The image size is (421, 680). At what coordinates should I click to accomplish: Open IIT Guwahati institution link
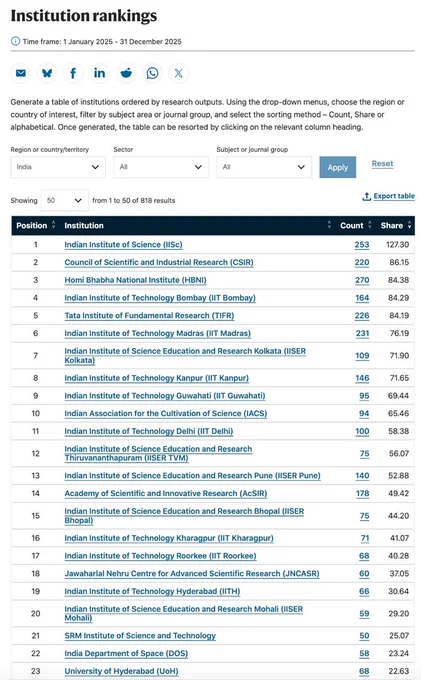(x=165, y=396)
